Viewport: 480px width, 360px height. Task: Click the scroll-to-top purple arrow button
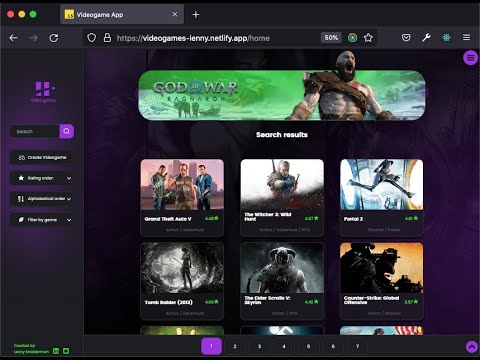coord(472,347)
